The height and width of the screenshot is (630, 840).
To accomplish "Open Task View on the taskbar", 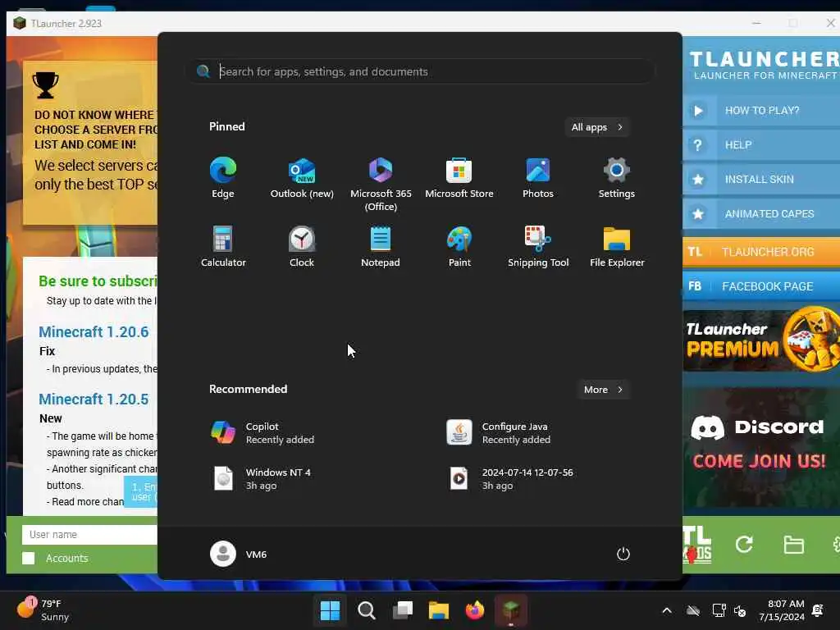I will coord(402,610).
